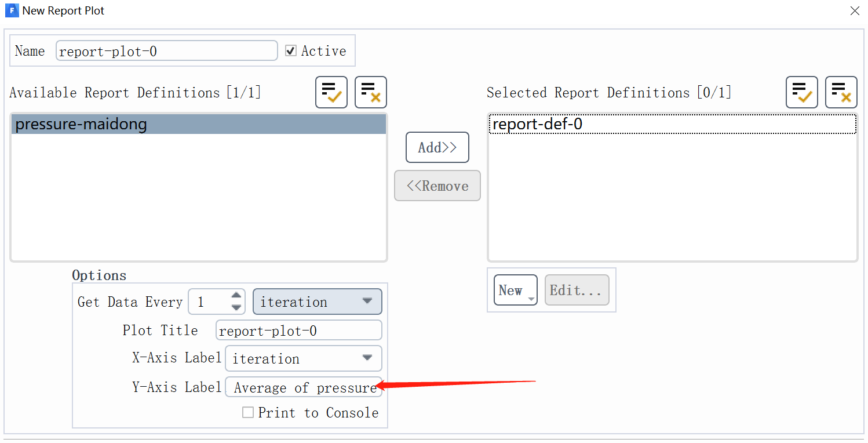Screen dimensions: 868x443
Task: Deselect all Available Report Definitions icon
Action: pyautogui.click(x=370, y=92)
